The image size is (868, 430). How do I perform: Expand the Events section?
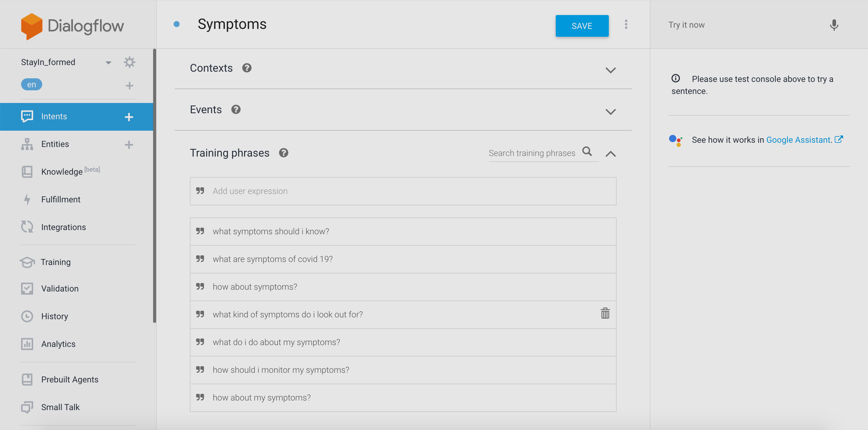610,111
